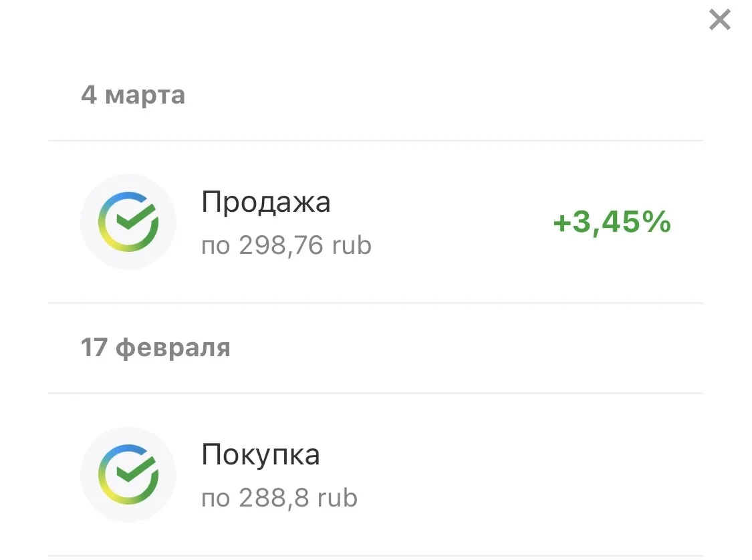Tap the Sber logo beside Продажа
752x560 pixels.
coord(128,221)
